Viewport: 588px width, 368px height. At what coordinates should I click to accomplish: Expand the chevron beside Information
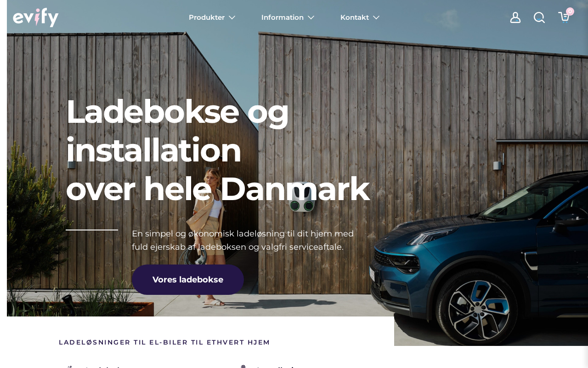click(x=311, y=17)
